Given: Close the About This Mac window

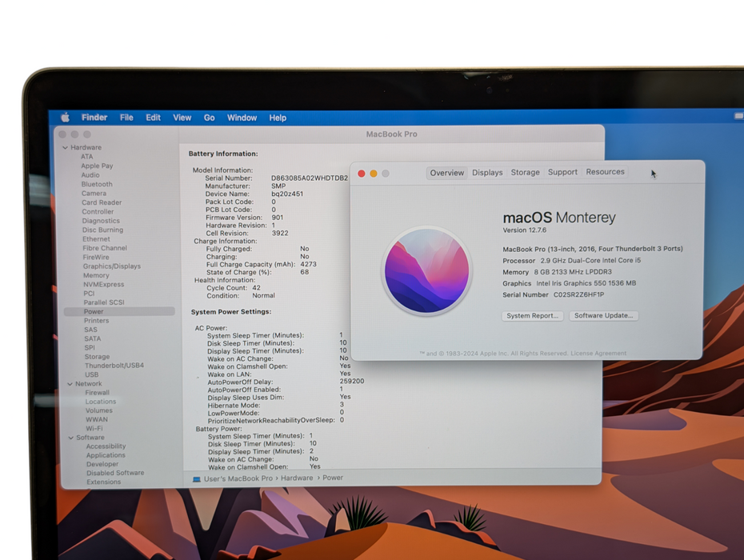Looking at the screenshot, I should (x=362, y=174).
